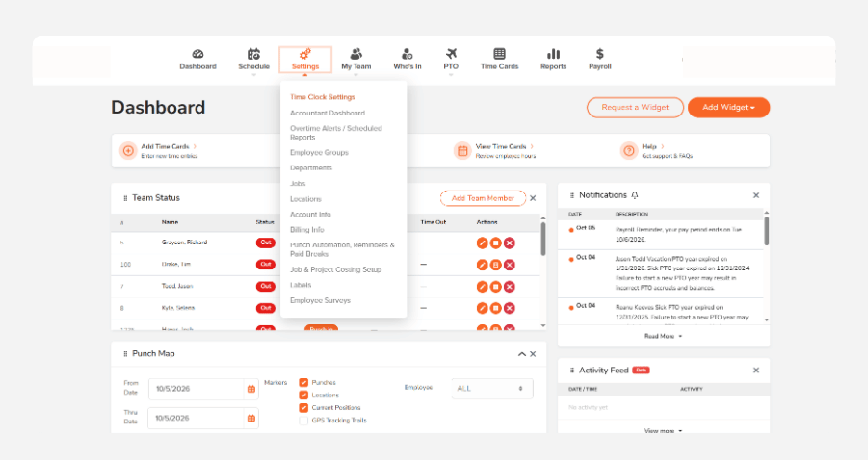Screen dimensions: 868x460
Task: Select Departments menu item
Action: [311, 167]
